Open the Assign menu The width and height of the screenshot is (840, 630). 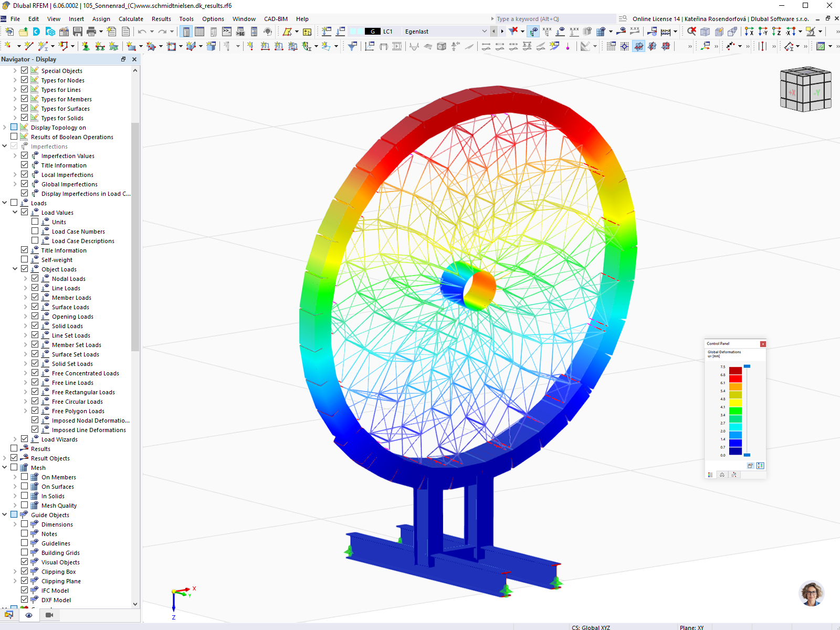point(101,19)
